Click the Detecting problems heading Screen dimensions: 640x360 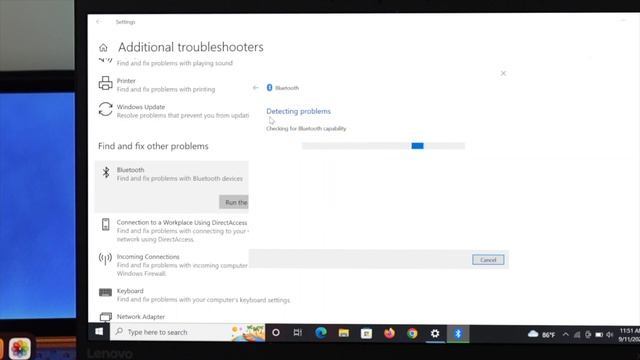click(x=298, y=111)
